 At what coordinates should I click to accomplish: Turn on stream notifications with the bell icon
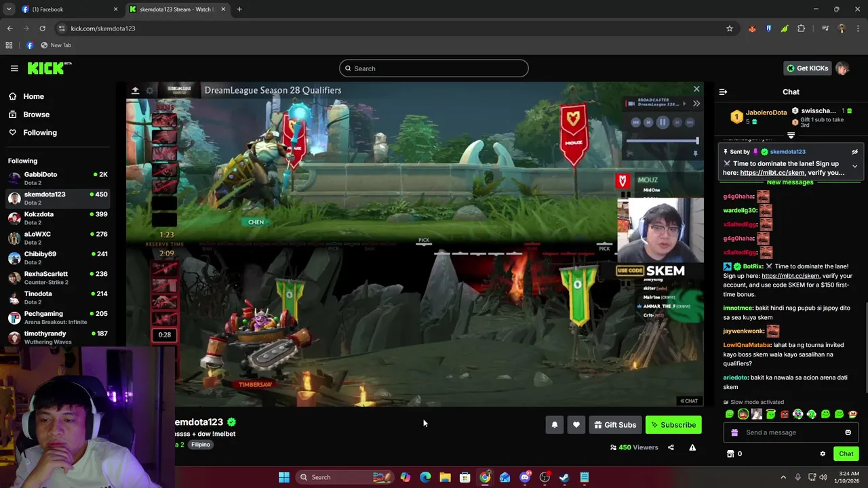pyautogui.click(x=554, y=425)
